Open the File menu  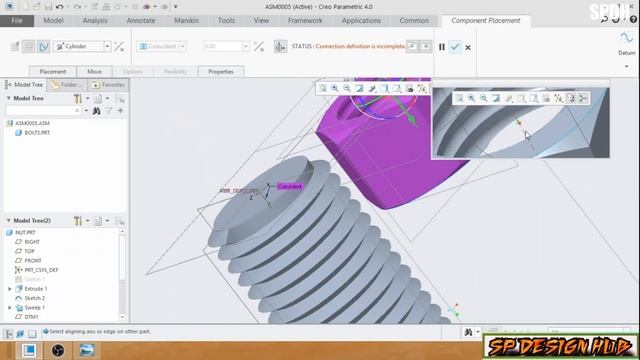[17, 20]
